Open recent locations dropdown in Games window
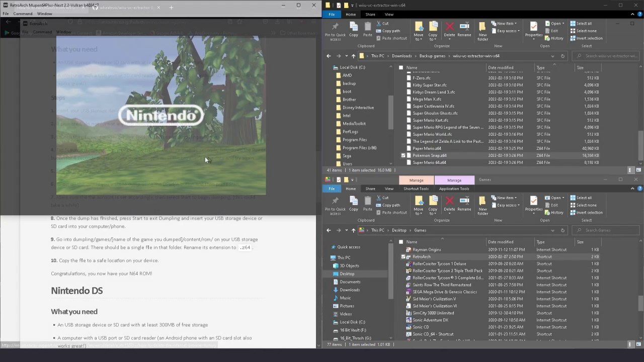 tap(346, 230)
